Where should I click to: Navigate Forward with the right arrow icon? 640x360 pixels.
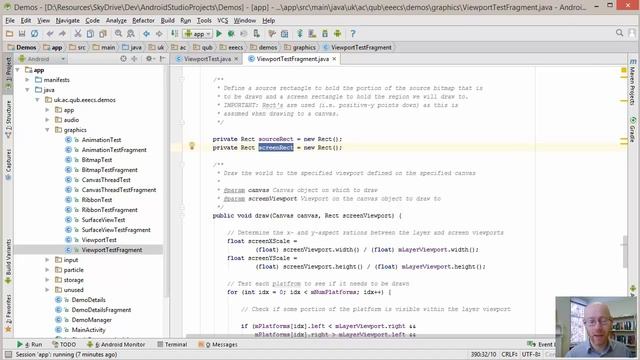(159, 34)
